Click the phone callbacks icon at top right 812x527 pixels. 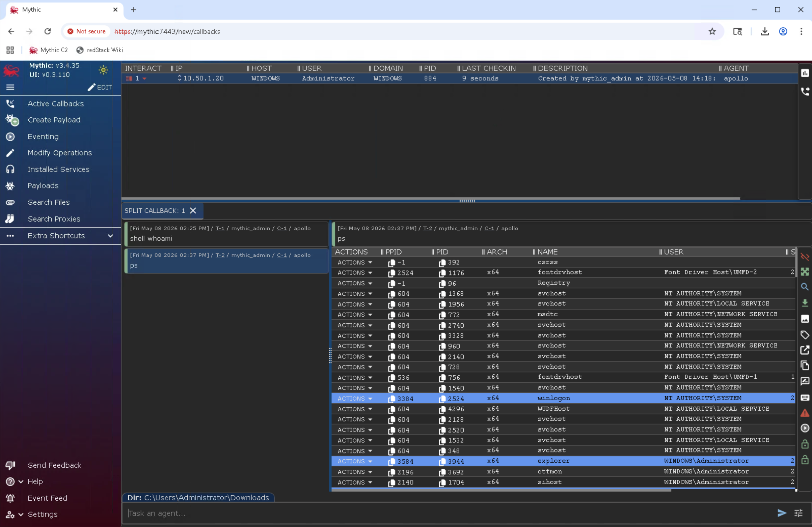[x=805, y=91]
